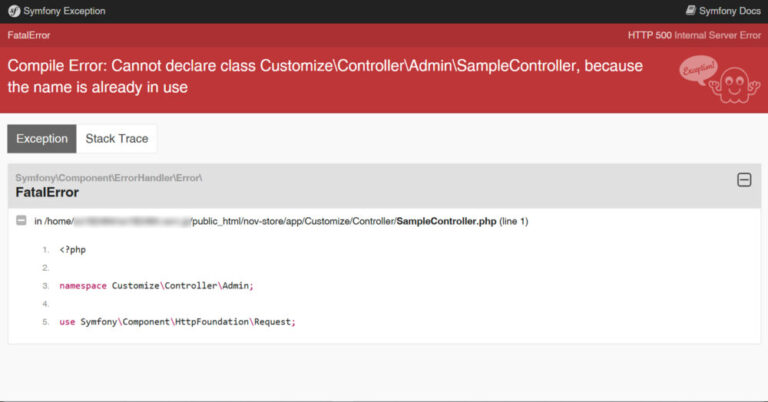Collapse the FatalError exception panel
The width and height of the screenshot is (768, 402).
point(744,180)
